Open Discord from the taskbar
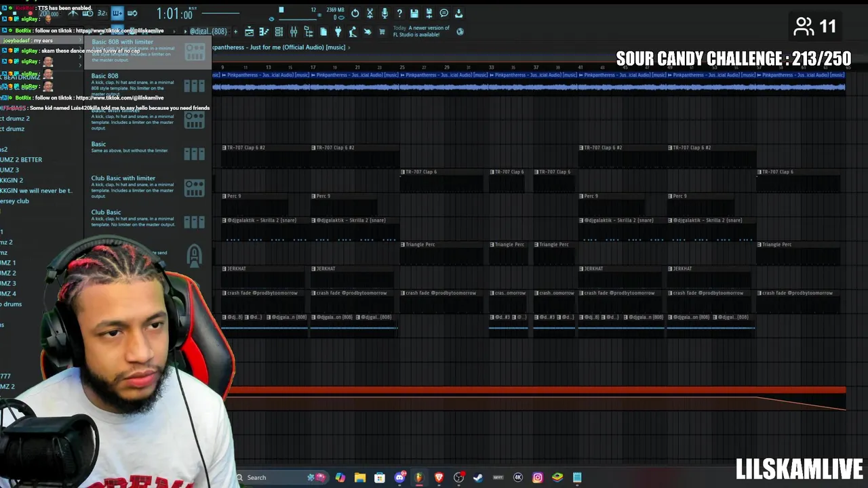The height and width of the screenshot is (488, 868). pyautogui.click(x=399, y=477)
